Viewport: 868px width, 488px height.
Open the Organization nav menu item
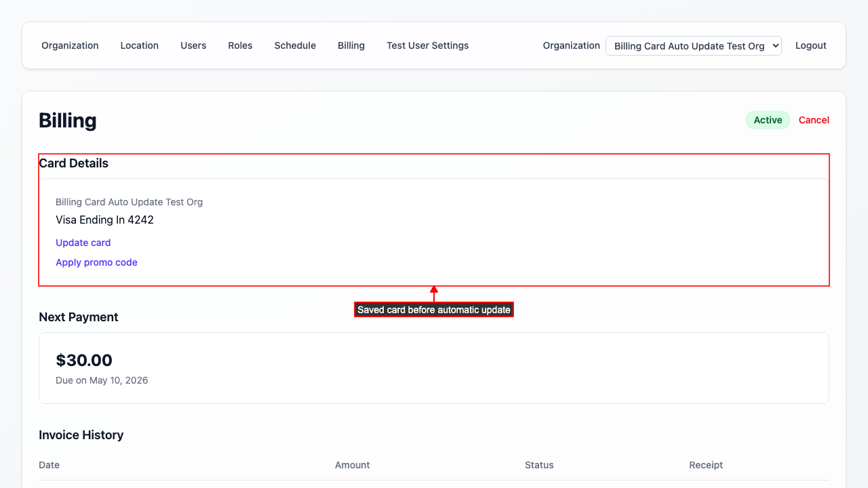click(x=70, y=45)
